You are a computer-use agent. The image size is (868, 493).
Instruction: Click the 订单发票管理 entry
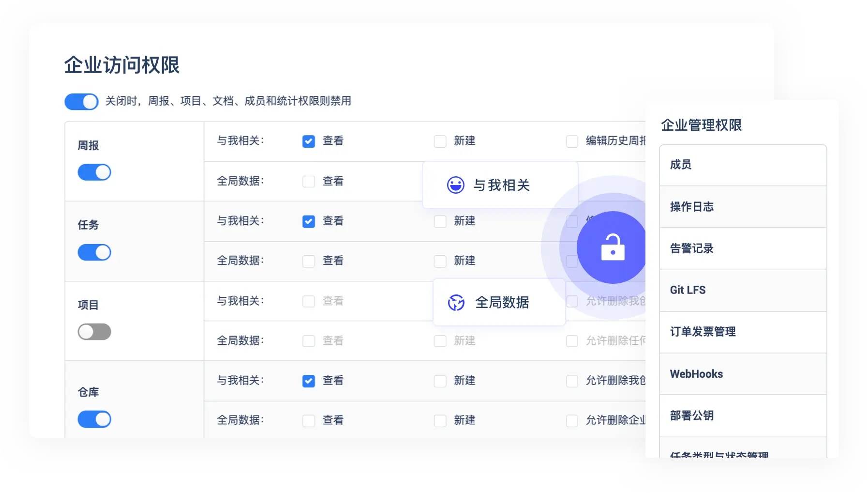tap(743, 332)
